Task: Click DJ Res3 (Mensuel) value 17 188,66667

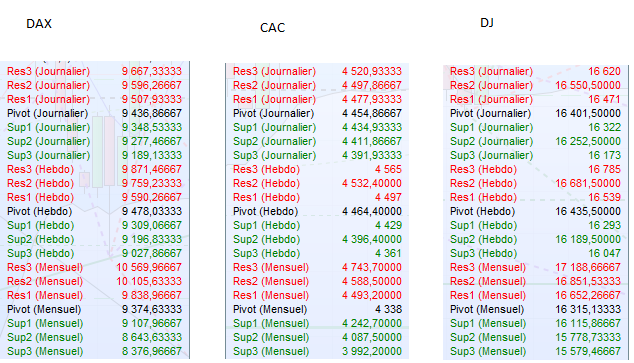Action: point(588,267)
